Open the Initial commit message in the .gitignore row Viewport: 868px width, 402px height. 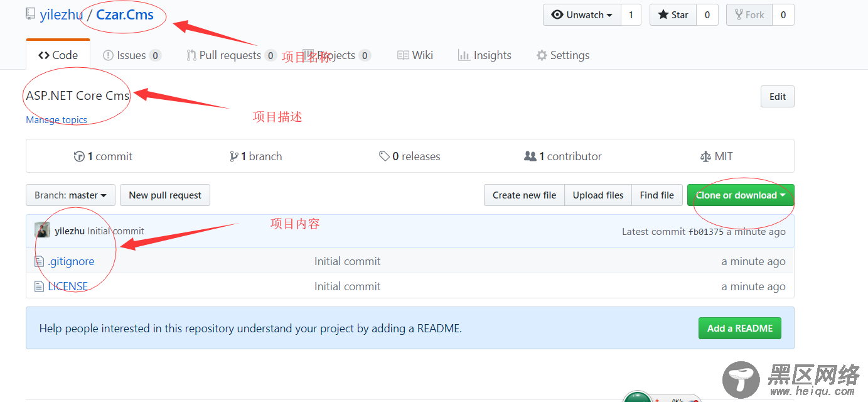348,261
